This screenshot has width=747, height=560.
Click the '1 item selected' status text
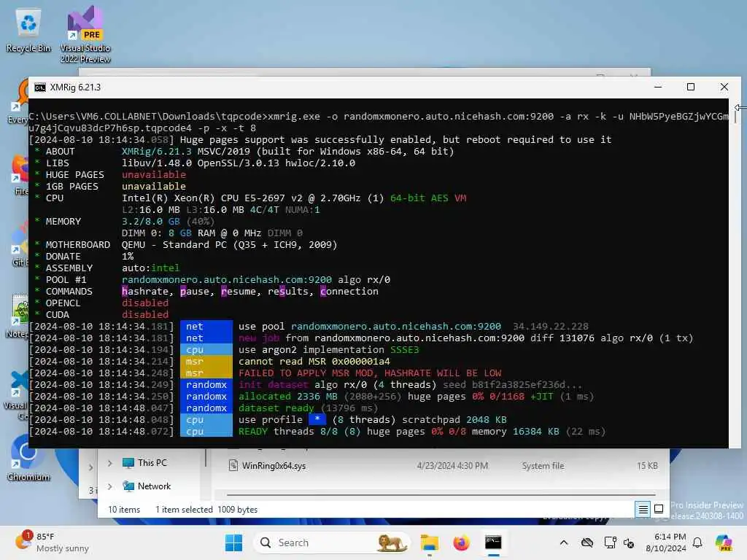point(184,510)
